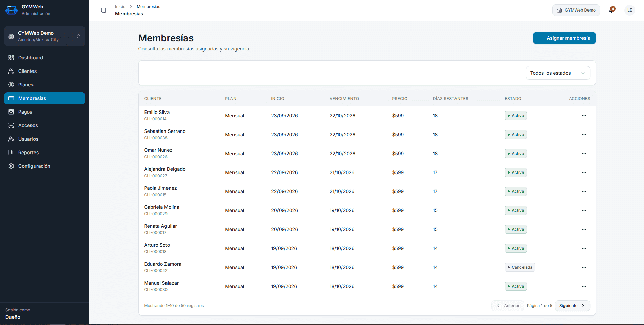Screen dimensions: 644x325
Task: Click the PRECIO column header
Action: pos(400,99)
